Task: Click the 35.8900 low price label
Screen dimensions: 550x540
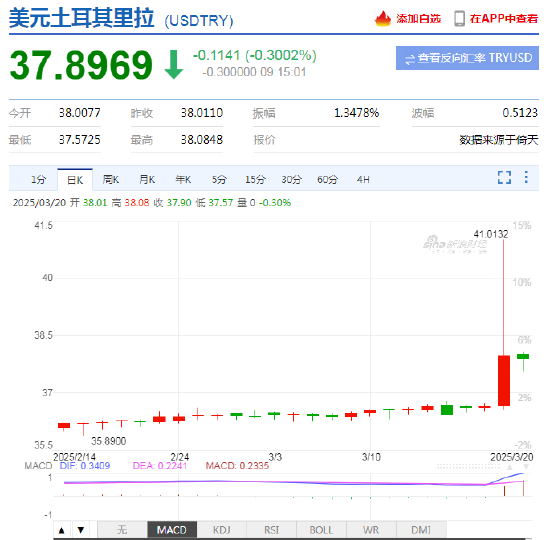Action: (109, 441)
